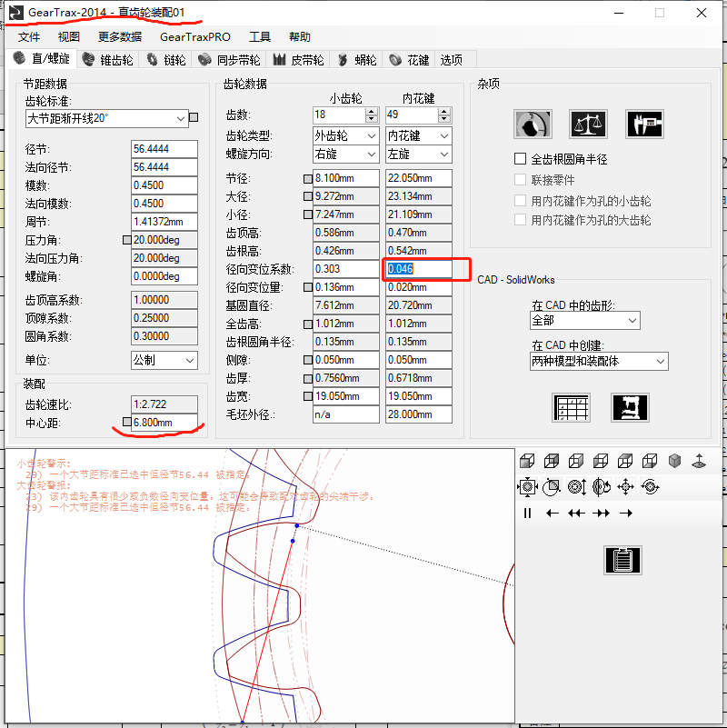Open the 齿轮标准 dropdown

pyautogui.click(x=106, y=118)
